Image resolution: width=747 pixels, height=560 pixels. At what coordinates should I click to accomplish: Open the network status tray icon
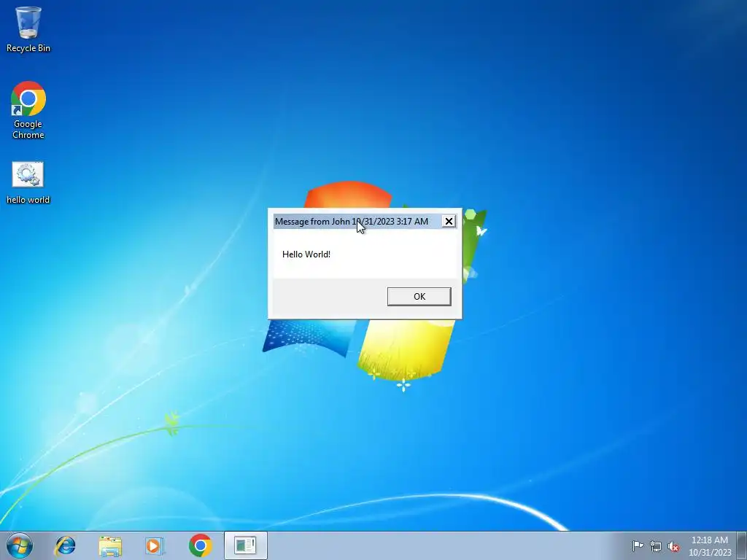(656, 546)
